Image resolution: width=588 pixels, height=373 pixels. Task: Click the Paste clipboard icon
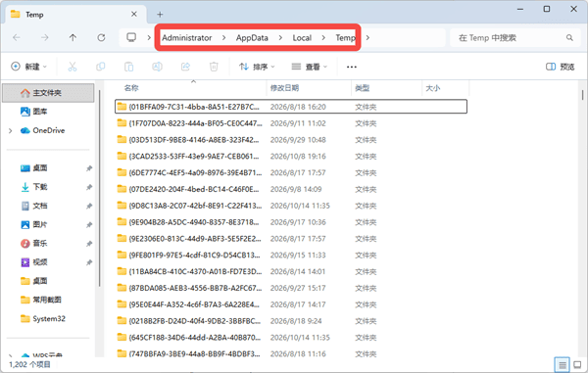pyautogui.click(x=128, y=67)
